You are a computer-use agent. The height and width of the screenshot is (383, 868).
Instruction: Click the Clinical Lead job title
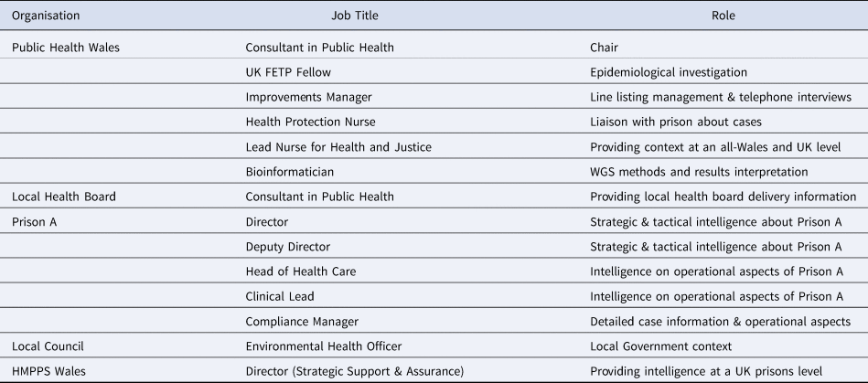(x=282, y=296)
